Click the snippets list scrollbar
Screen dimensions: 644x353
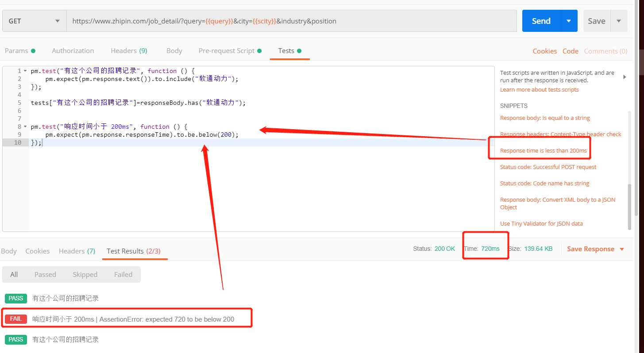[x=629, y=206]
